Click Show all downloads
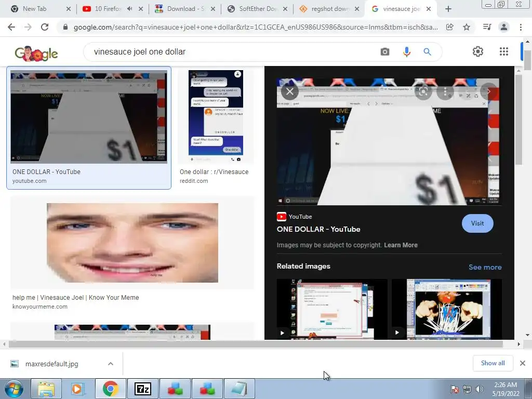The width and height of the screenshot is (532, 399). tap(493, 363)
